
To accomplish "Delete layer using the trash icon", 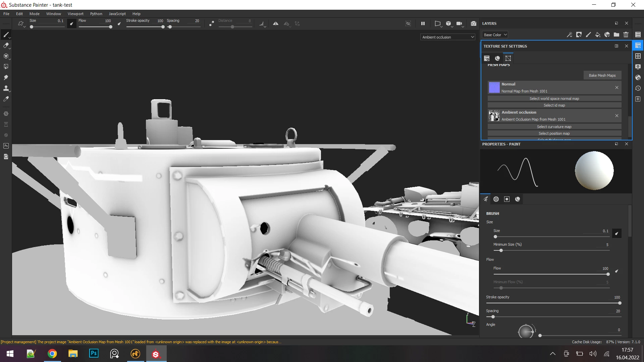I will pos(626,35).
